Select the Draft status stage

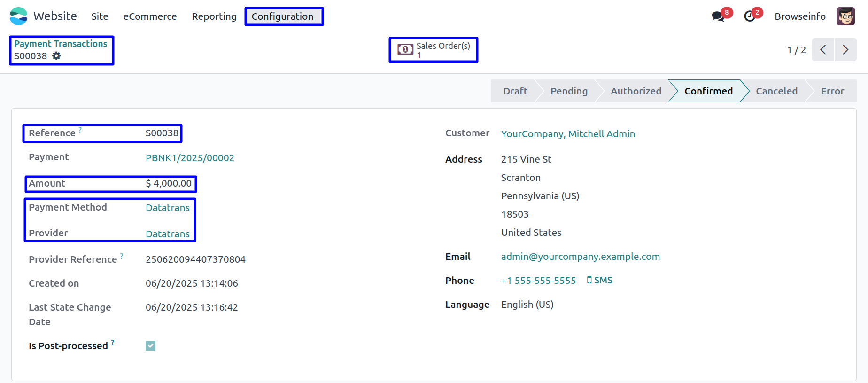(515, 91)
